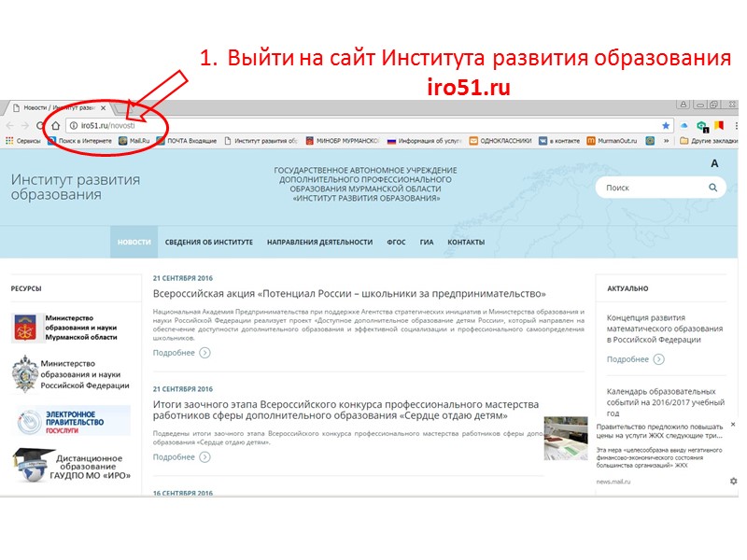Open the browser home page icon
Screen dimensions: 747x560
56,125
